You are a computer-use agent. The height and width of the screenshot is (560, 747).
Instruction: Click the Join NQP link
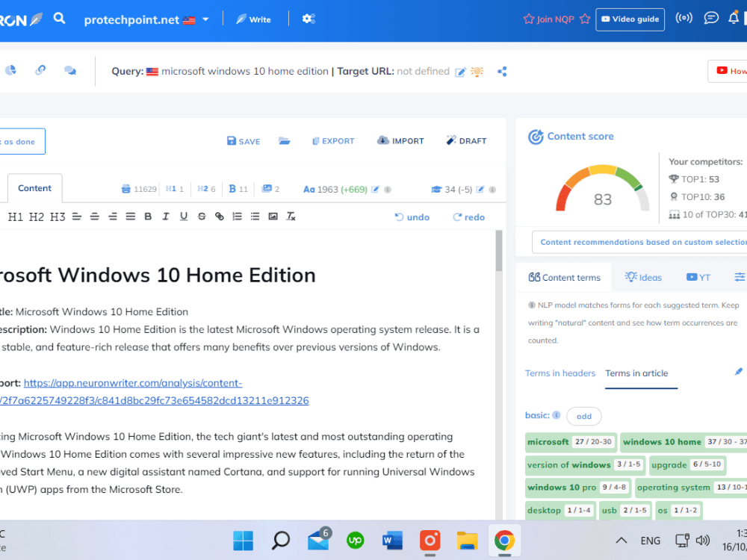[556, 19]
